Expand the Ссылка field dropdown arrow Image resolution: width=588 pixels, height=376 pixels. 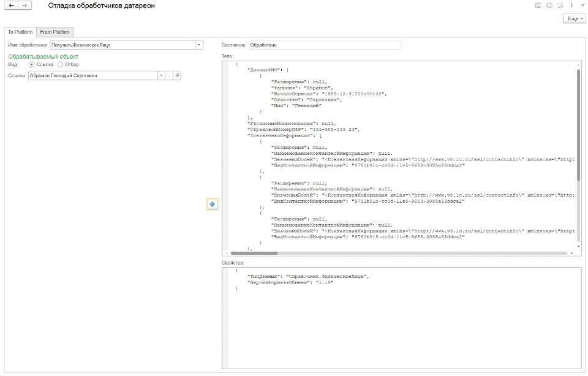pos(161,75)
